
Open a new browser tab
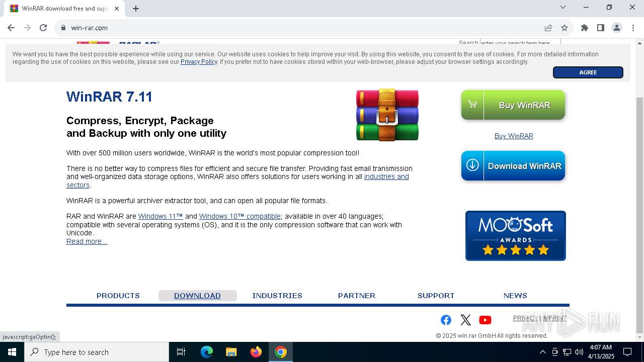[x=136, y=9]
